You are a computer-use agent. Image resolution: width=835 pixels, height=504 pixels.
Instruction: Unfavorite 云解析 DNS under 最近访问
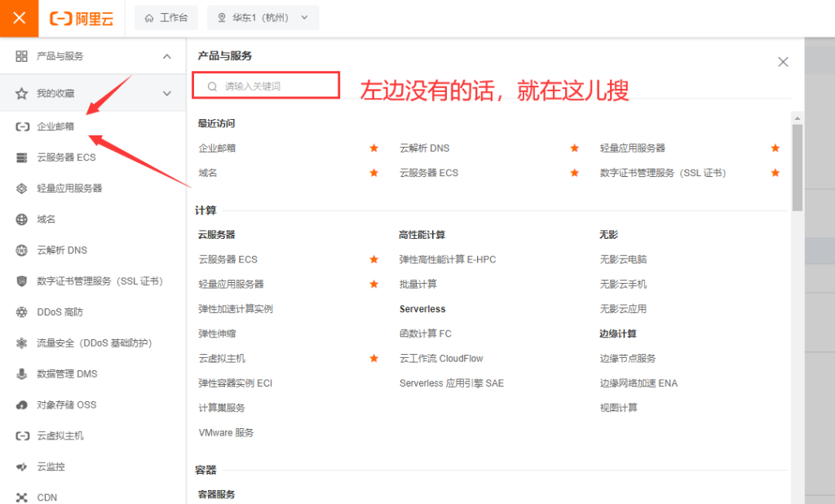pos(575,148)
